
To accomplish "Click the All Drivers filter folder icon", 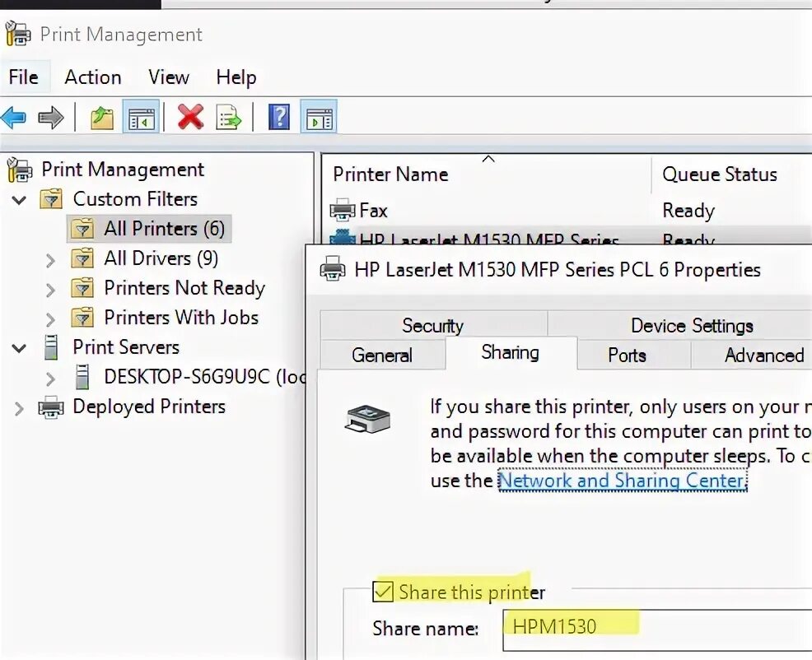I will pyautogui.click(x=82, y=258).
